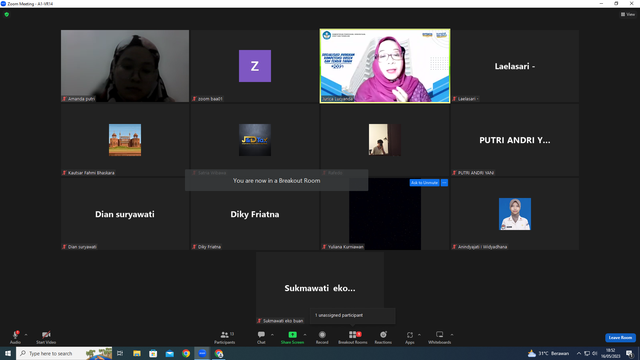
Task: Expand share screen options arrow
Action: (305, 335)
